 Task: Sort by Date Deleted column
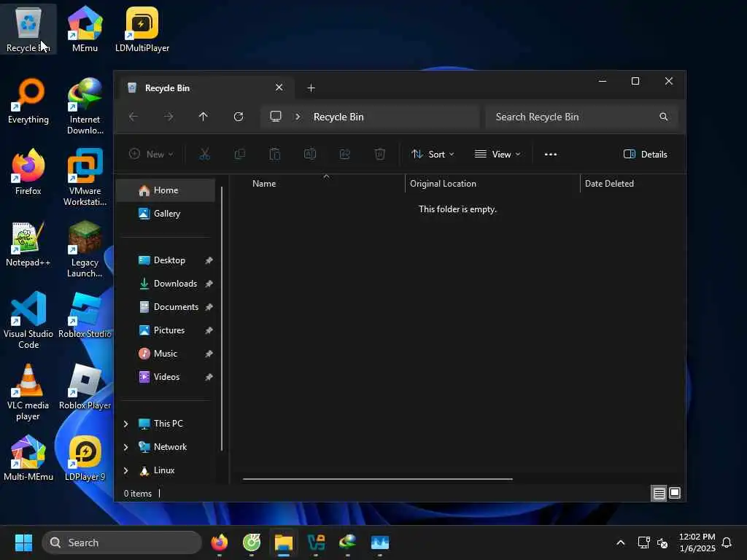point(632,184)
